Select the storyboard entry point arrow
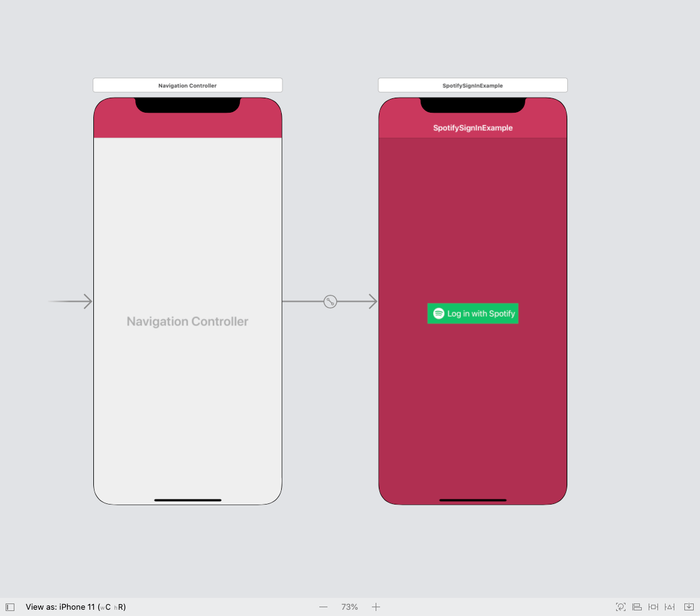This screenshot has height=616, width=700. click(x=70, y=302)
